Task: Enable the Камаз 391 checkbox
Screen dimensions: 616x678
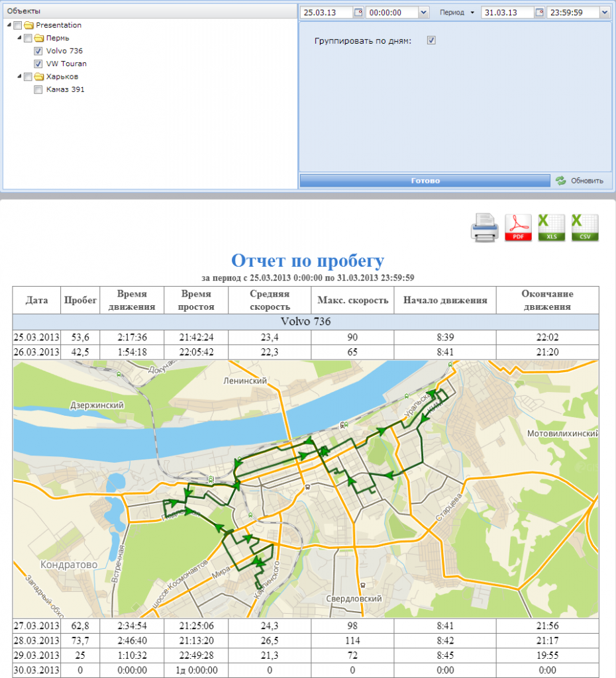Action: [38, 89]
